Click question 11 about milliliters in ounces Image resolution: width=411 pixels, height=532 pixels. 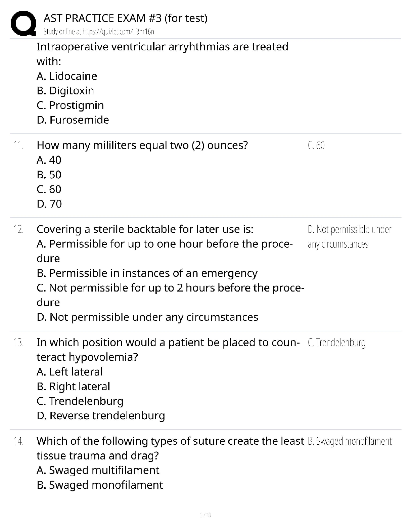tap(142, 145)
